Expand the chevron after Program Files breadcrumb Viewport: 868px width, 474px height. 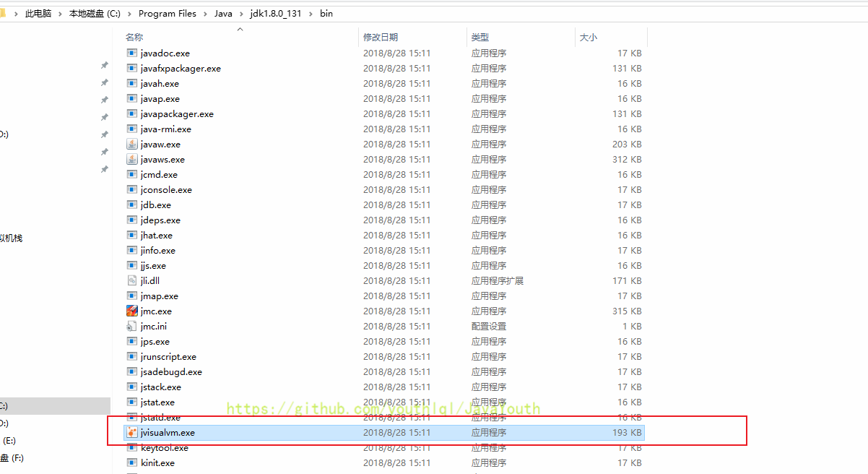205,14
